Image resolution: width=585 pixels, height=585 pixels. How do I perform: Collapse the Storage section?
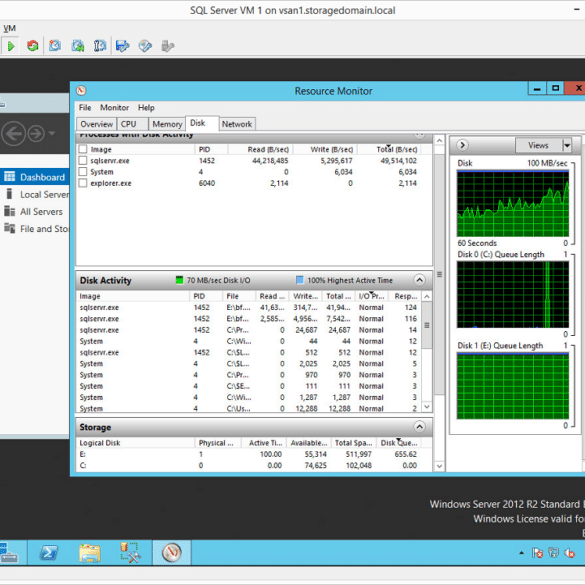coord(419,426)
